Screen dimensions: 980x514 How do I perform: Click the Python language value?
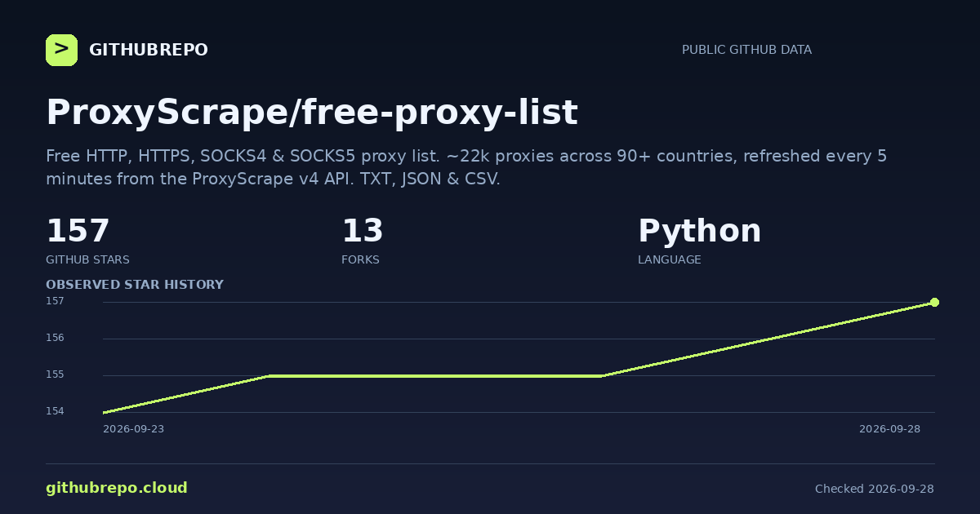tap(699, 232)
